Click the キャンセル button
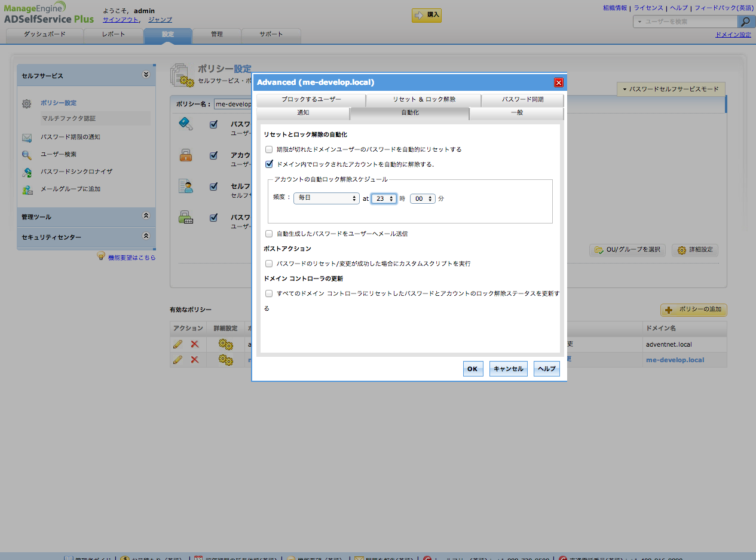The image size is (756, 560). pyautogui.click(x=508, y=369)
